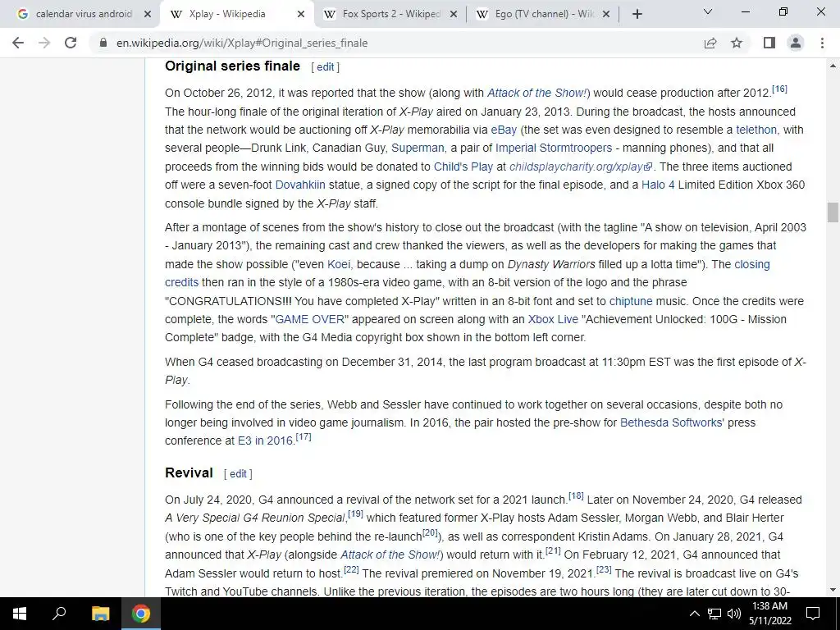Open Bethesda Softworks' link
This screenshot has width=840, height=630.
click(x=672, y=422)
